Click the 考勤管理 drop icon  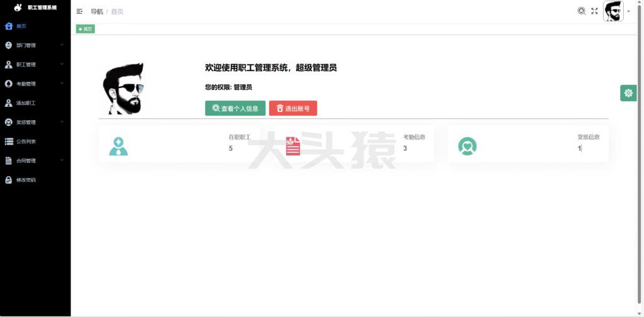pyautogui.click(x=8, y=84)
